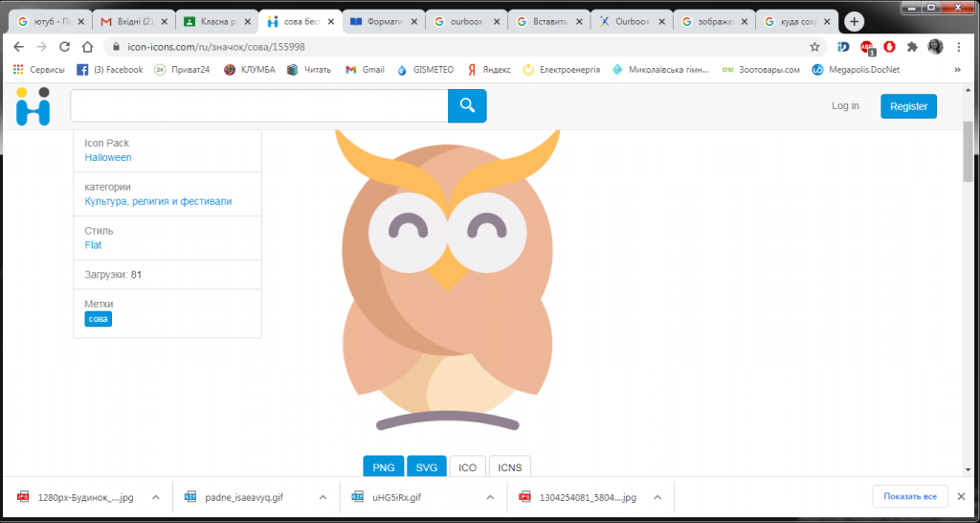
Task: Open the Зоотовары.com bookmark
Action: pyautogui.click(x=761, y=69)
